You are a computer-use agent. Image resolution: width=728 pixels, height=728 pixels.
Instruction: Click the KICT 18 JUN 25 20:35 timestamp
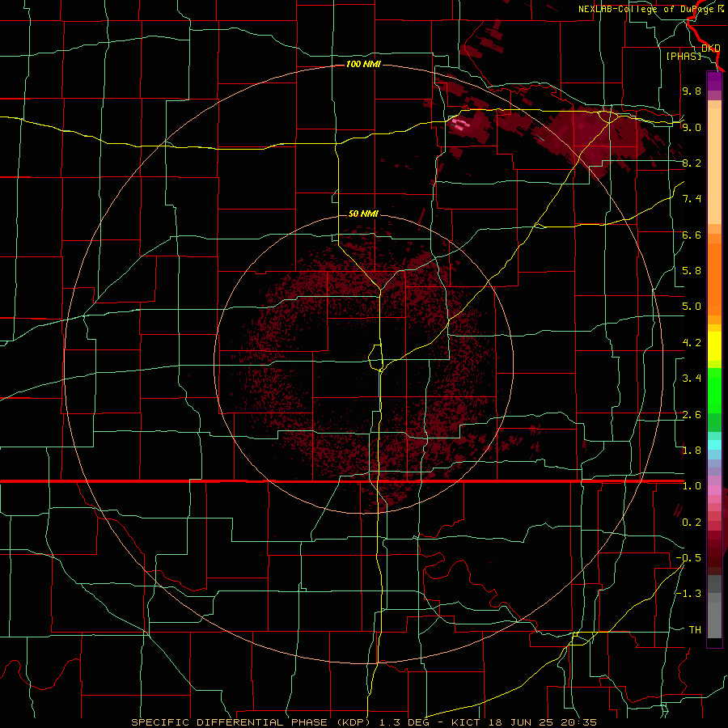pyautogui.click(x=524, y=722)
